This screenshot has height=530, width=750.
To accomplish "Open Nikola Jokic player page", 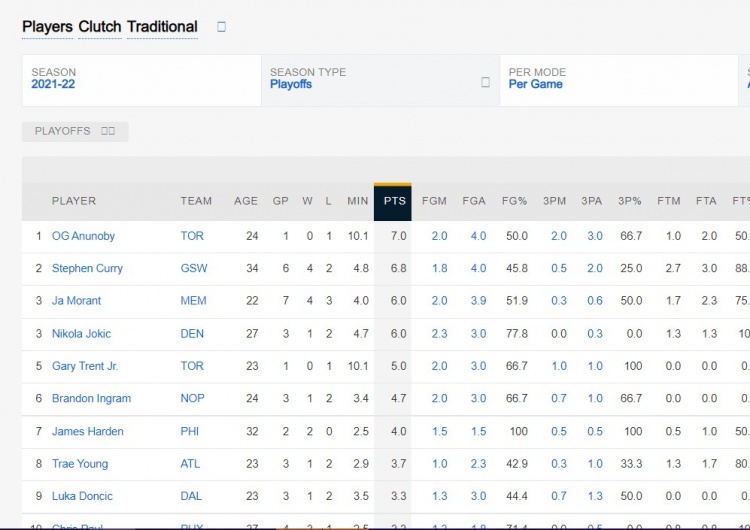I will (x=81, y=333).
